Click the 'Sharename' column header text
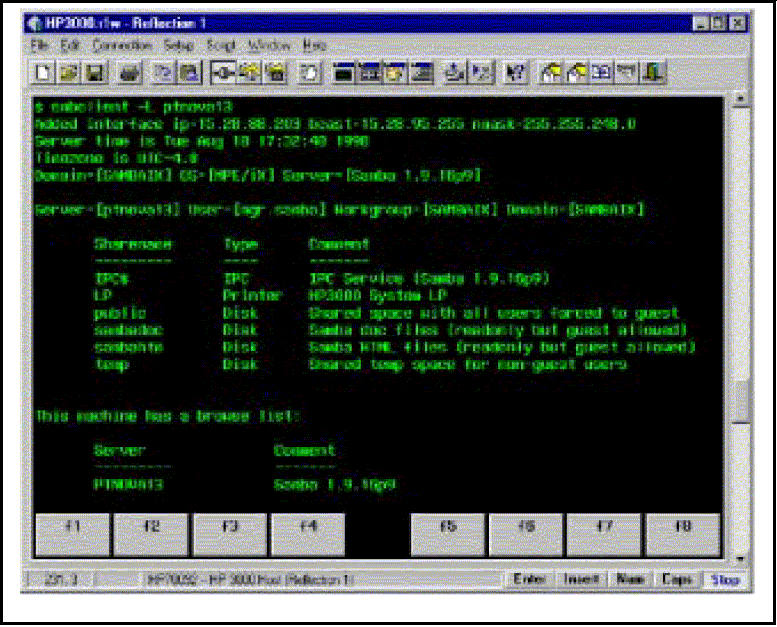 point(133,244)
